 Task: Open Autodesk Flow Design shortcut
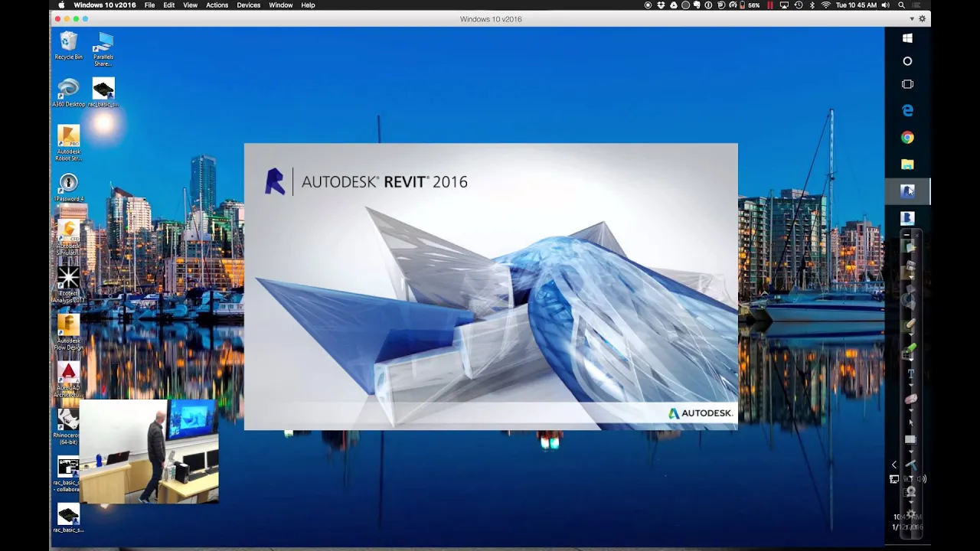(x=68, y=333)
